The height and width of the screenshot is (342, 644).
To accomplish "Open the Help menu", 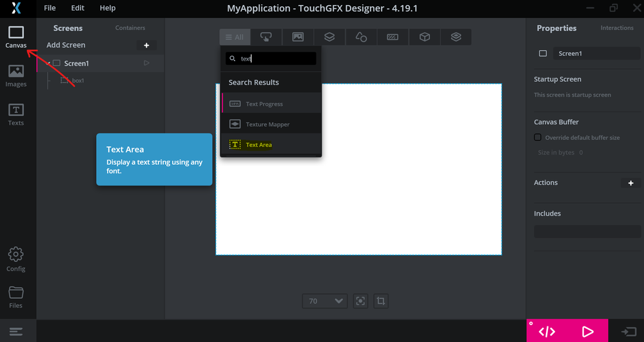I will pos(108,8).
